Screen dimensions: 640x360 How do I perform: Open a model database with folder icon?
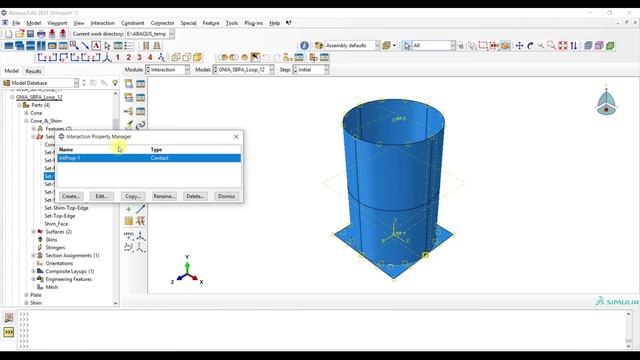point(19,34)
